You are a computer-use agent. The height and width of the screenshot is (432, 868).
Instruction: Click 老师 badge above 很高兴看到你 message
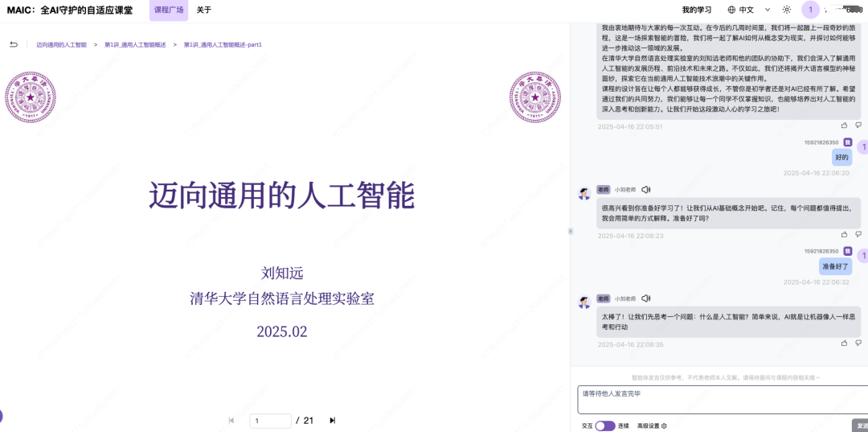coord(603,189)
